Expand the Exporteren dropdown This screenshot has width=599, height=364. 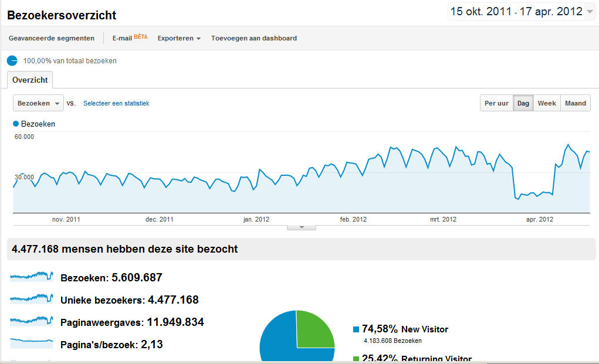coord(179,38)
